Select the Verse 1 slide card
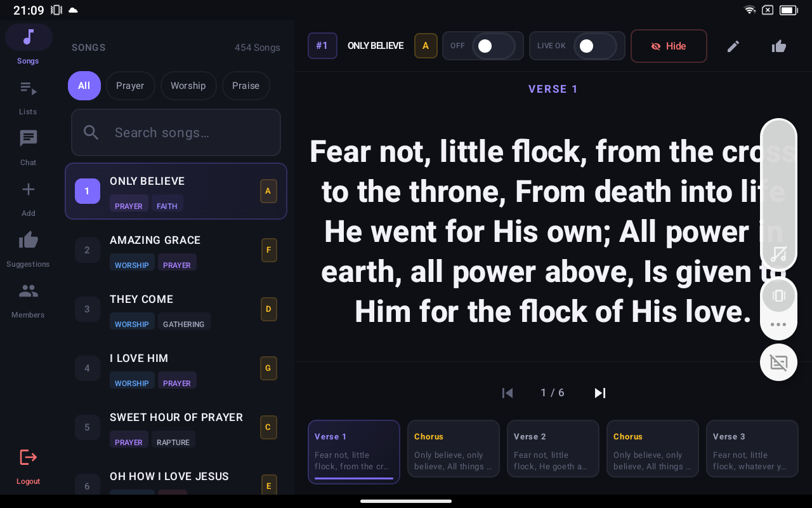812x508 pixels. coord(354,451)
